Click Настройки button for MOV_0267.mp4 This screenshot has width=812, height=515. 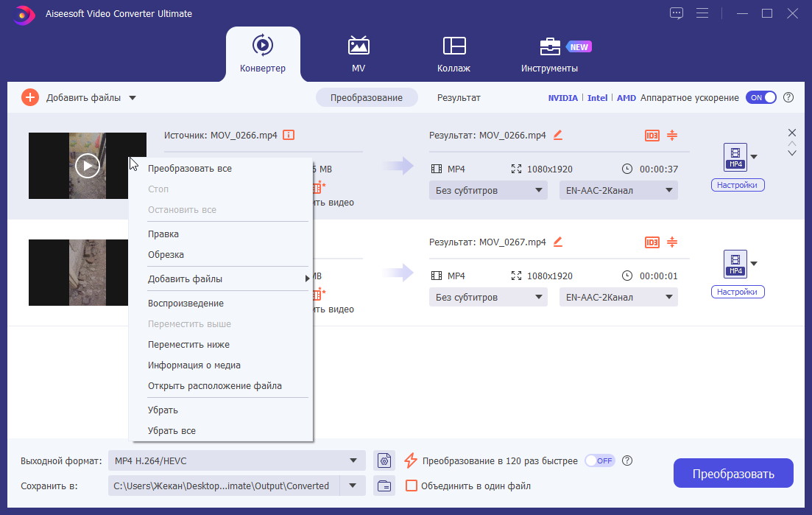point(737,292)
